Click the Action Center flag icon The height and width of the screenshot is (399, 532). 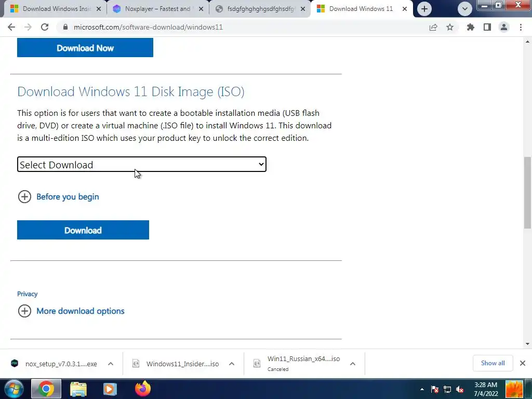click(x=435, y=389)
